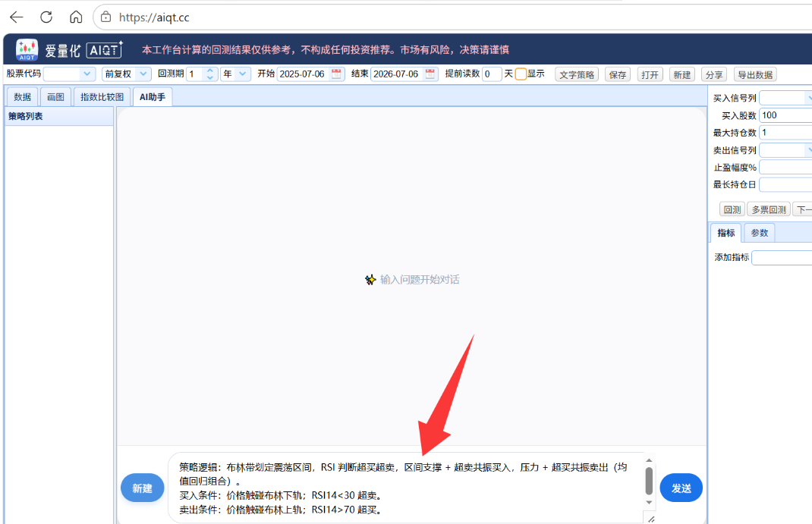812x524 pixels.
Task: Reload the page with refresh icon
Action: pyautogui.click(x=46, y=17)
